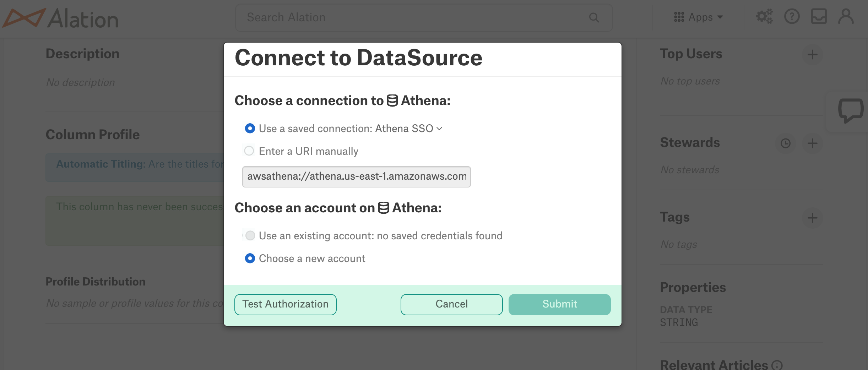Click the Profile Distribution heading

[x=96, y=282]
